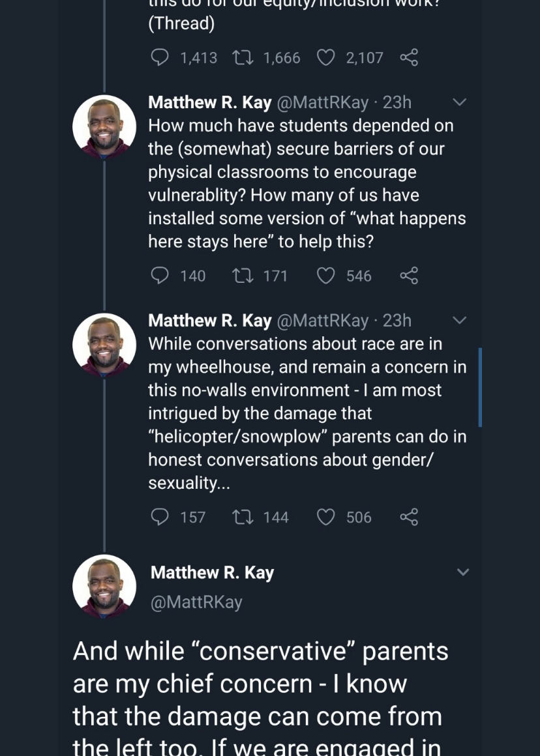540x756 pixels.
Task: Tap the profile photo beside the "wheelhouse" tweet
Action: click(x=104, y=345)
